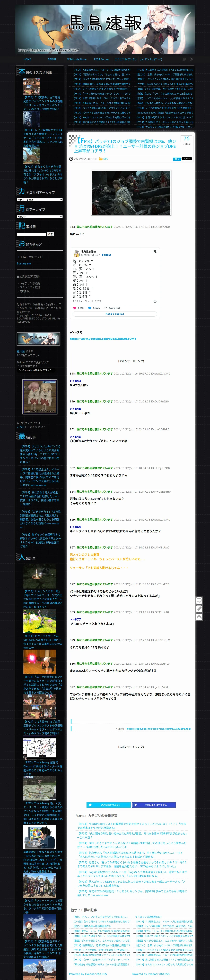Open the Powered by livedoor 相互RSS link on left

click(x=88, y=974)
